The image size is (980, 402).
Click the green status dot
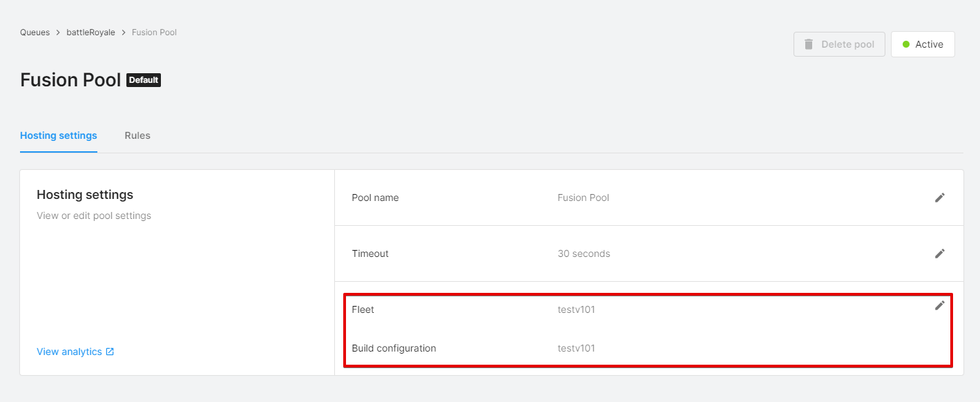906,44
